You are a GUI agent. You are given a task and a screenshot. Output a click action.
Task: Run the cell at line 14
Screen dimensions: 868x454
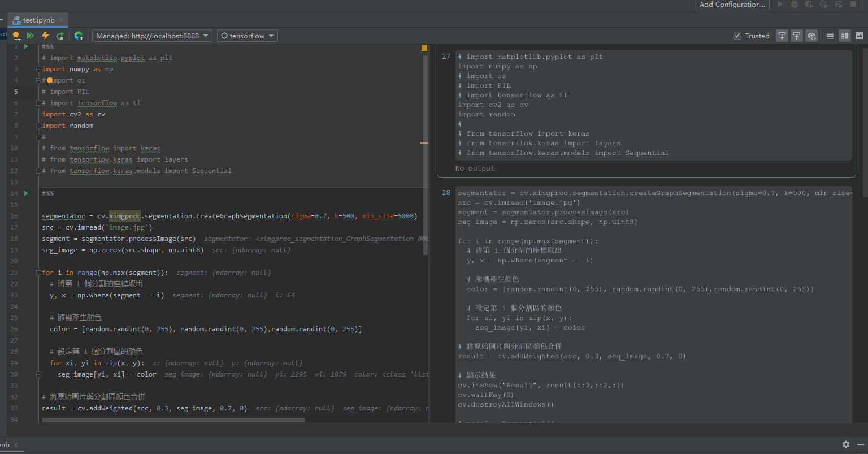(x=26, y=193)
